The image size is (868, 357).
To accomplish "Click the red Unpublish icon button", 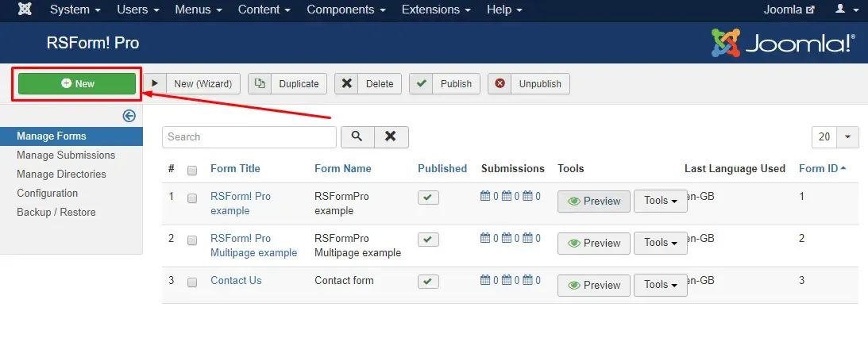I will 500,84.
